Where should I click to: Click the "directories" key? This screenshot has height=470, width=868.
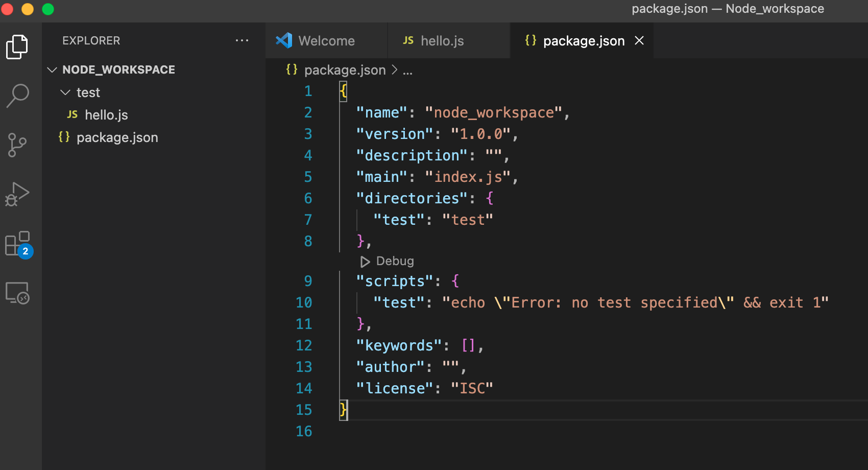412,198
